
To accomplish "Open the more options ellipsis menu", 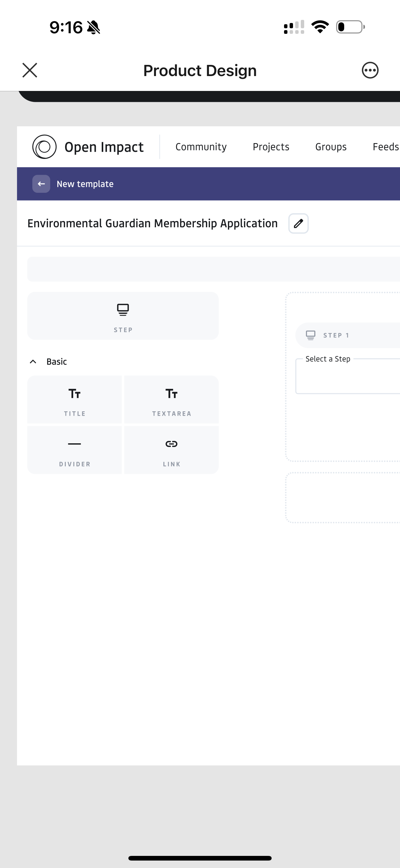I will [x=370, y=70].
